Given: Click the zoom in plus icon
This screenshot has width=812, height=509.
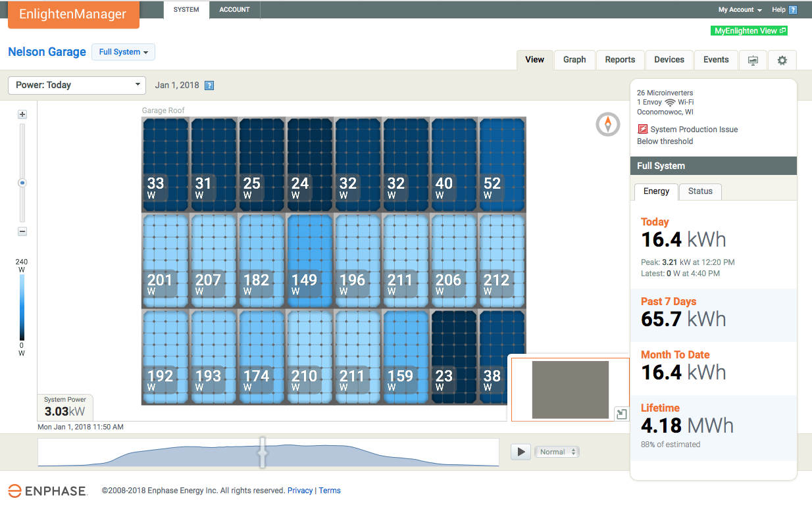Looking at the screenshot, I should point(22,114).
